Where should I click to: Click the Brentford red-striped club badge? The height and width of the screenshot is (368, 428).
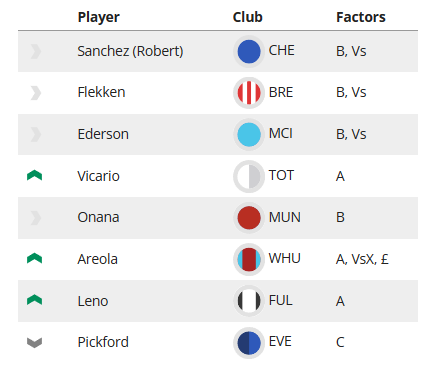249,93
